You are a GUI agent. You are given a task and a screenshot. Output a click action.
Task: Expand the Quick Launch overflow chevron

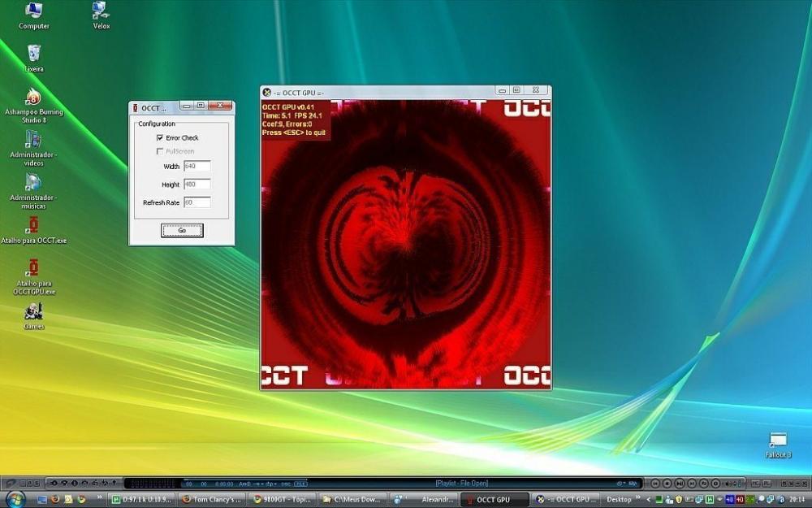tap(101, 499)
